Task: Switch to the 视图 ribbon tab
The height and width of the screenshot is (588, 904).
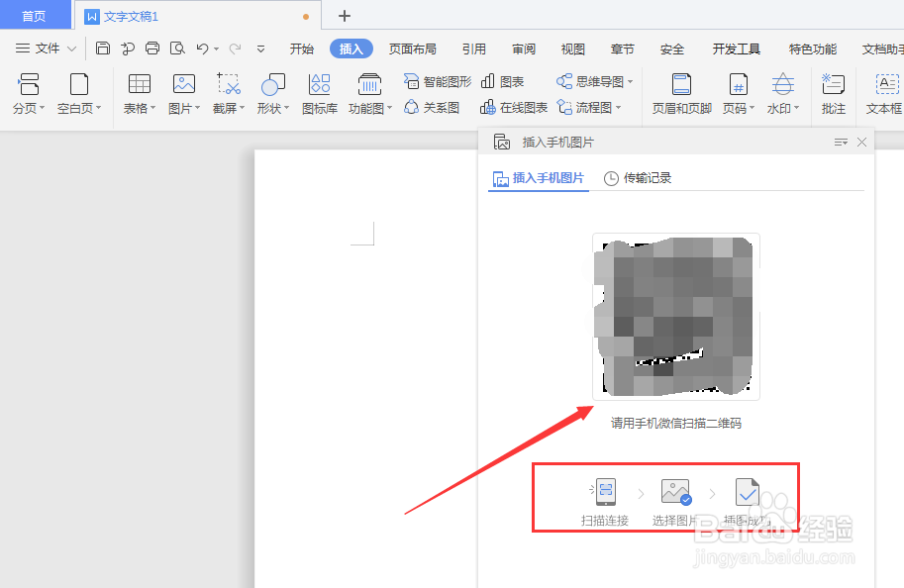Action: click(x=573, y=49)
